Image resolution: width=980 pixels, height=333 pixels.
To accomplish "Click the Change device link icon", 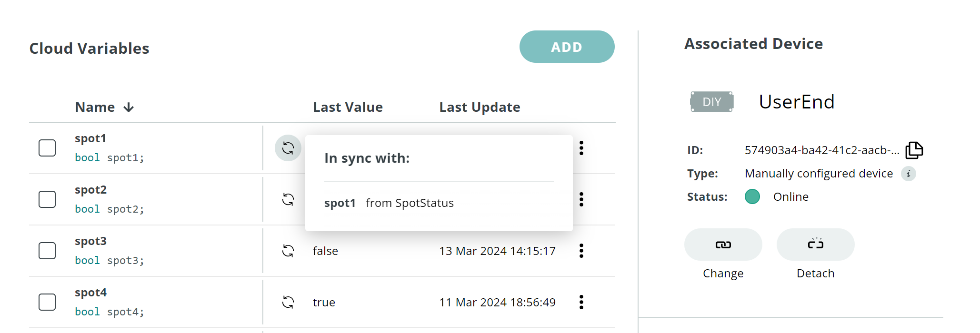I will point(723,245).
